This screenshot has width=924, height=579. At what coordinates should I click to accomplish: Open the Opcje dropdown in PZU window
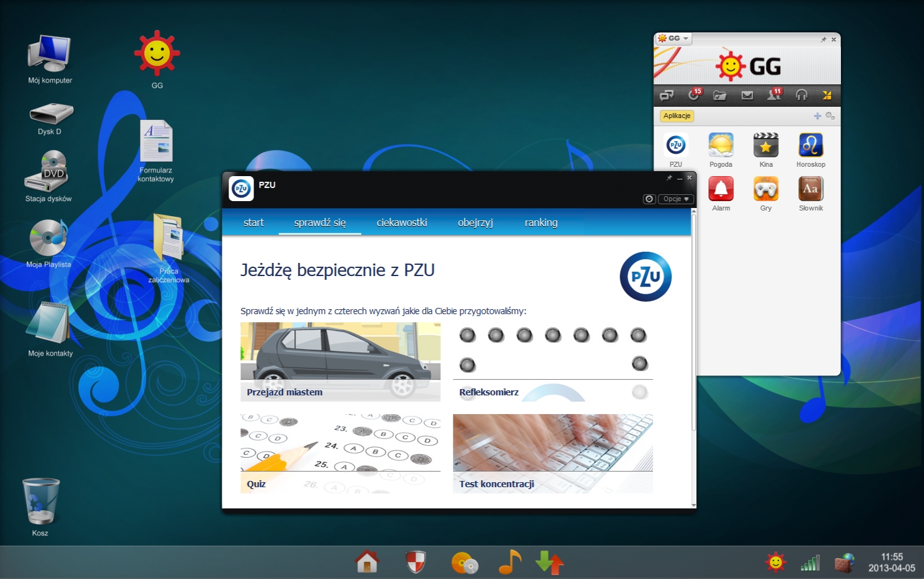pos(675,199)
